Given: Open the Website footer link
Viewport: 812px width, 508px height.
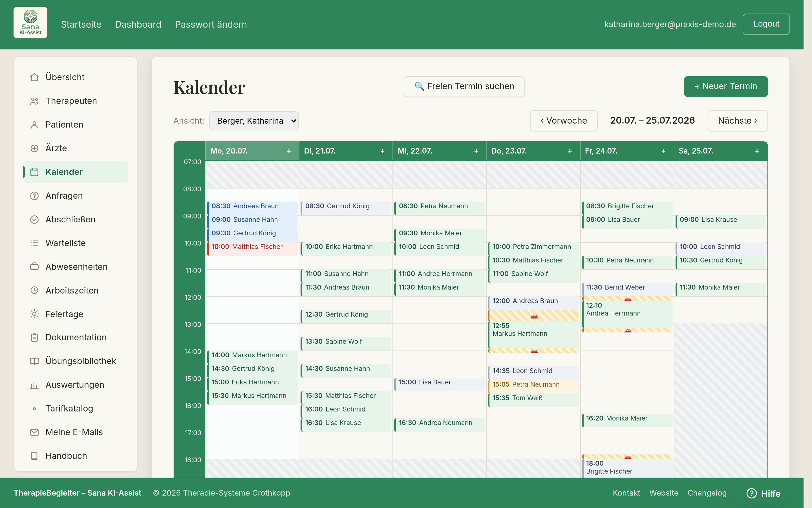Looking at the screenshot, I should (x=664, y=493).
